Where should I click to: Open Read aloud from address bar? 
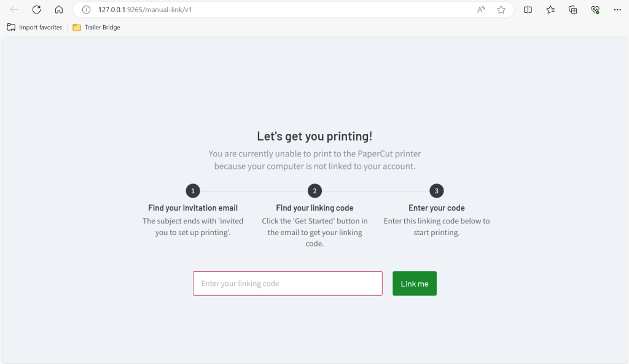tap(480, 10)
